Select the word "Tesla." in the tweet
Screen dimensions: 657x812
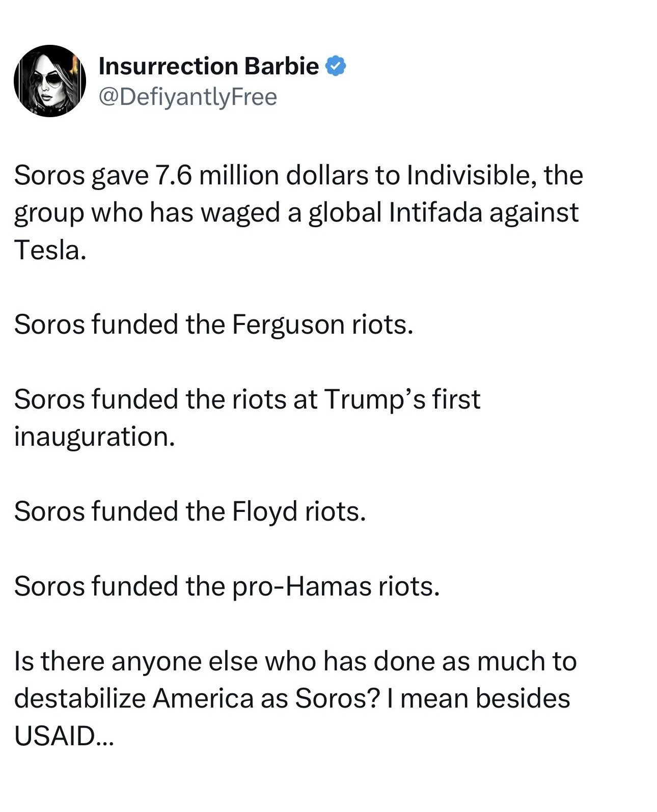click(50, 250)
